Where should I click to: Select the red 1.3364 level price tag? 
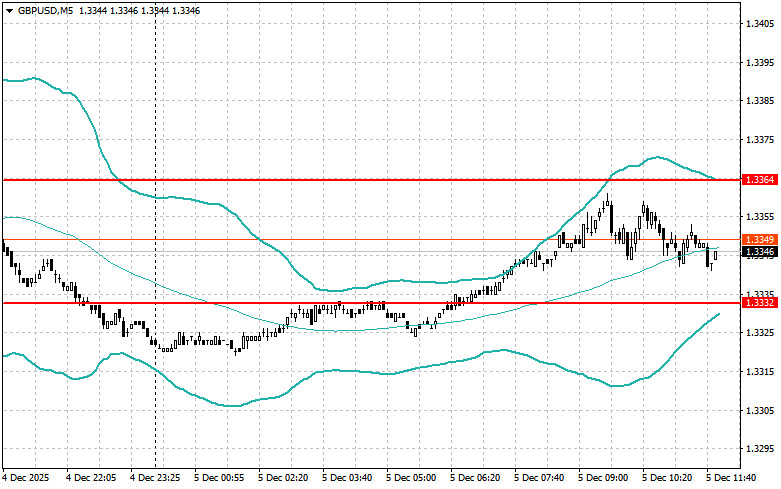point(760,179)
